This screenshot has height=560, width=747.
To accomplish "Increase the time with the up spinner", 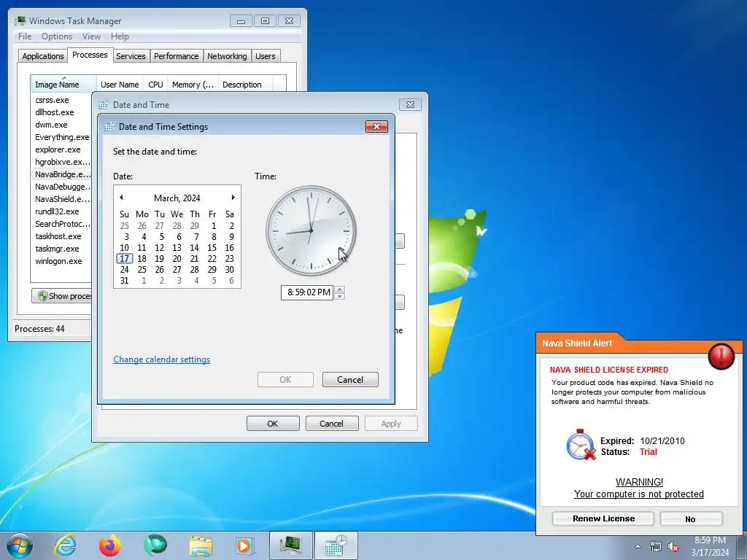I will 339,289.
